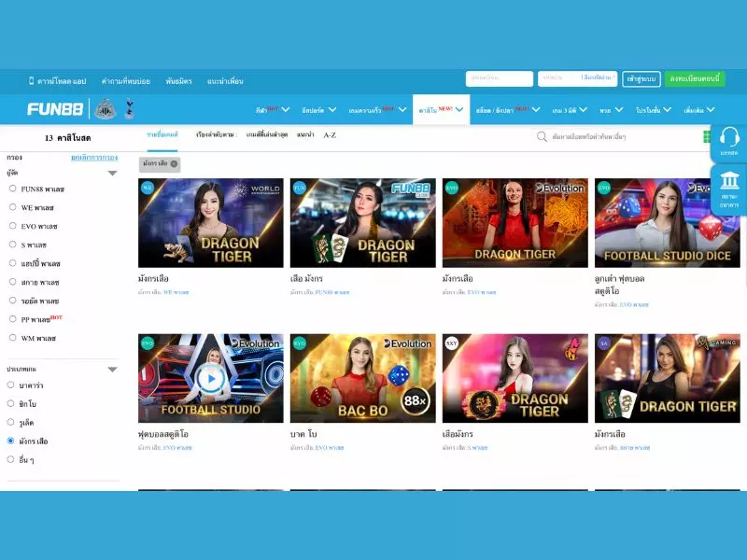Click the Newcastle United crest icon
Viewport: 747px width, 560px height.
tap(106, 109)
